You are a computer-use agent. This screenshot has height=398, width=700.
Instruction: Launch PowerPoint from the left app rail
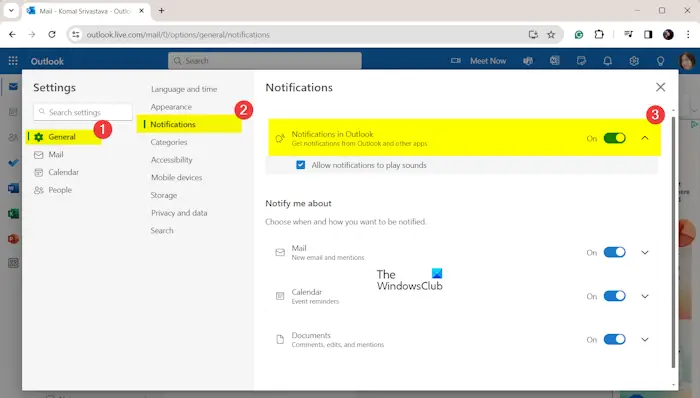point(13,239)
